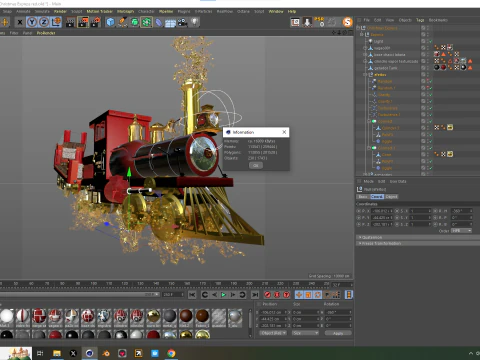The image size is (480, 360).
Task: Play the animation forwards
Action: (224, 295)
